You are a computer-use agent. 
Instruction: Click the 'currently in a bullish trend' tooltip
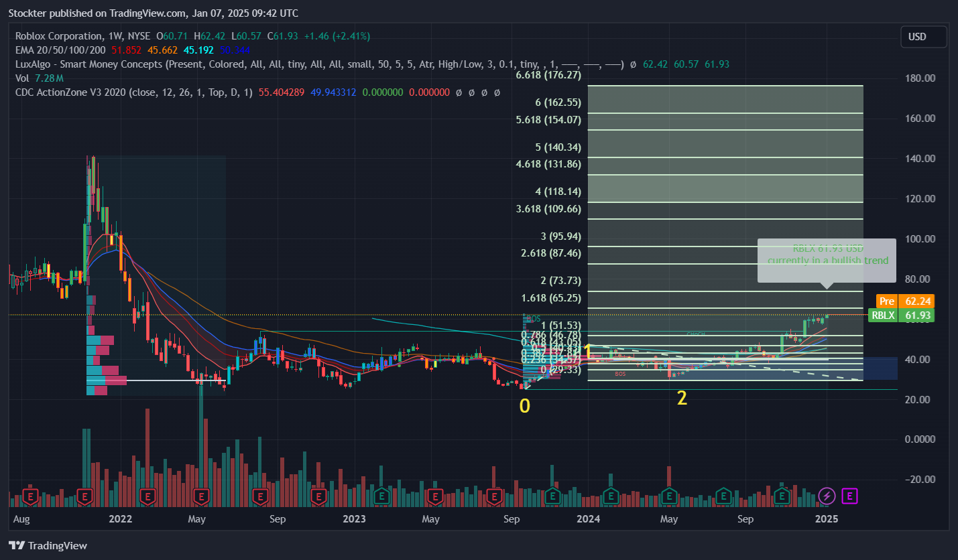[827, 261]
